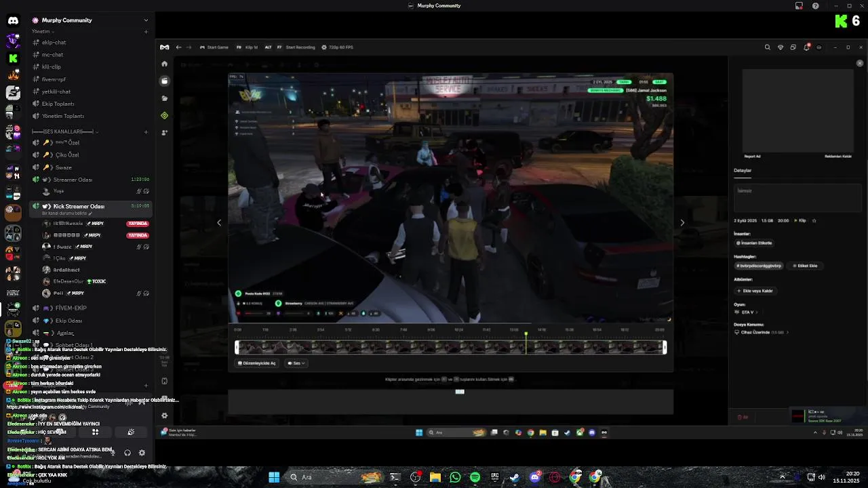This screenshot has height=488, width=868.
Task: Collapse the SES KANALLARI category
Action: pos(64,131)
